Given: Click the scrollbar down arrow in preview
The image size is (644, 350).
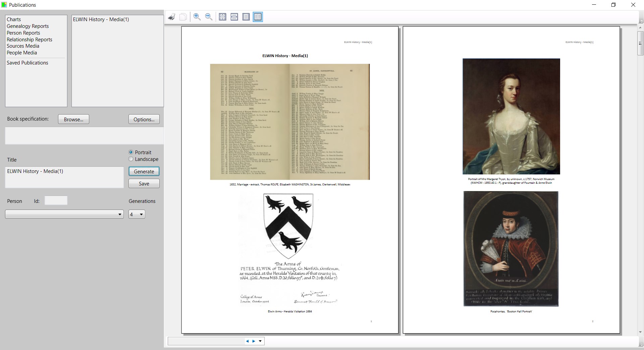Looking at the screenshot, I should coord(640,332).
